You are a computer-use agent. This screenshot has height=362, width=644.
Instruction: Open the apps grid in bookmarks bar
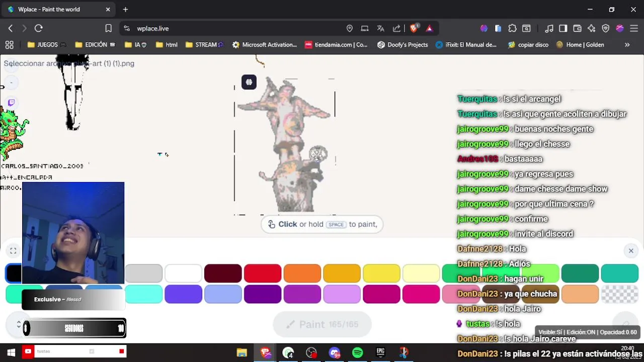click(x=9, y=45)
